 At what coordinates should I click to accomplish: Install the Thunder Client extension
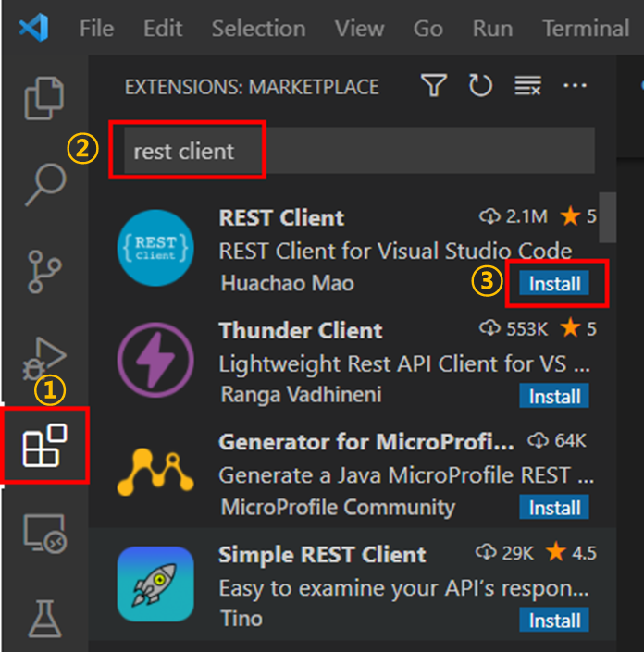tap(554, 396)
